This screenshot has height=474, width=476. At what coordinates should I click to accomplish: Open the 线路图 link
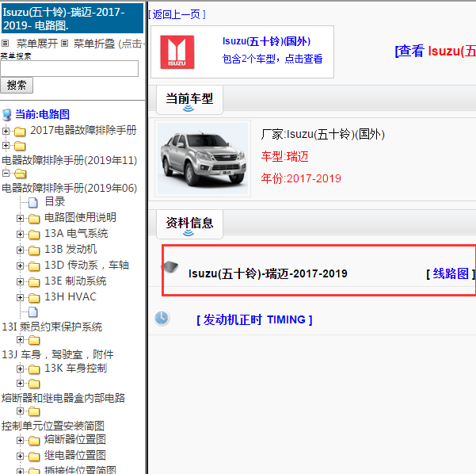click(x=451, y=273)
